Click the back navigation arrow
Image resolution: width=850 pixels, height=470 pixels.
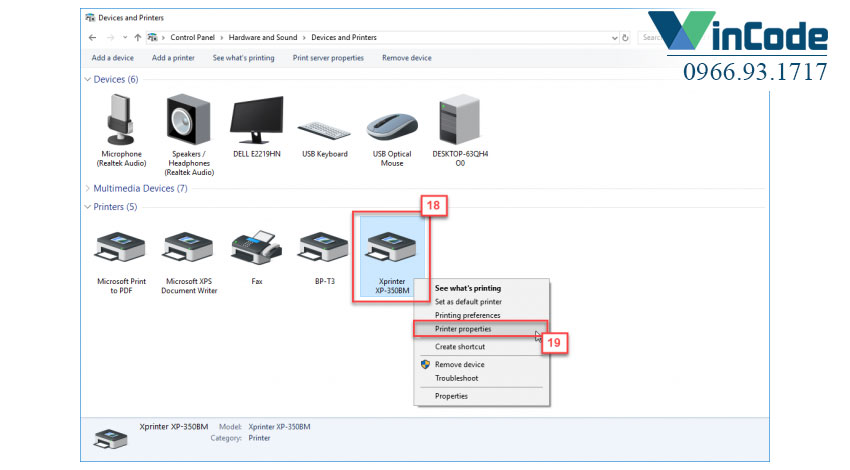[x=92, y=38]
